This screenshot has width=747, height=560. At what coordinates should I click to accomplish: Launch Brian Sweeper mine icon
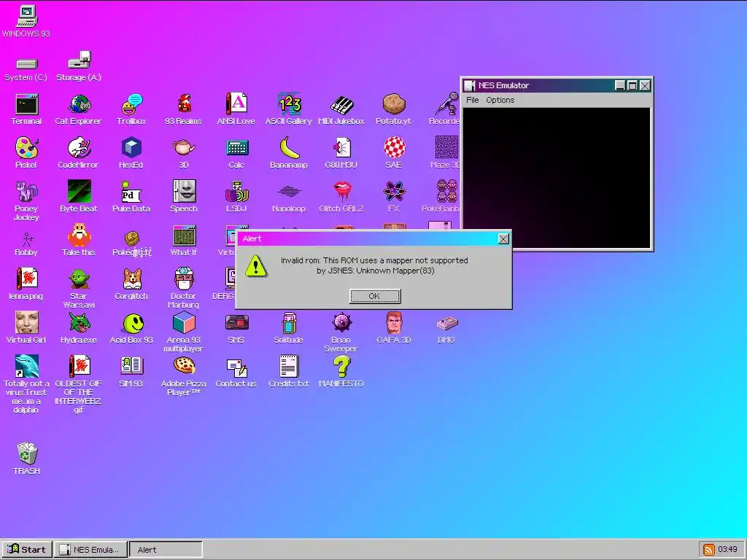(341, 322)
